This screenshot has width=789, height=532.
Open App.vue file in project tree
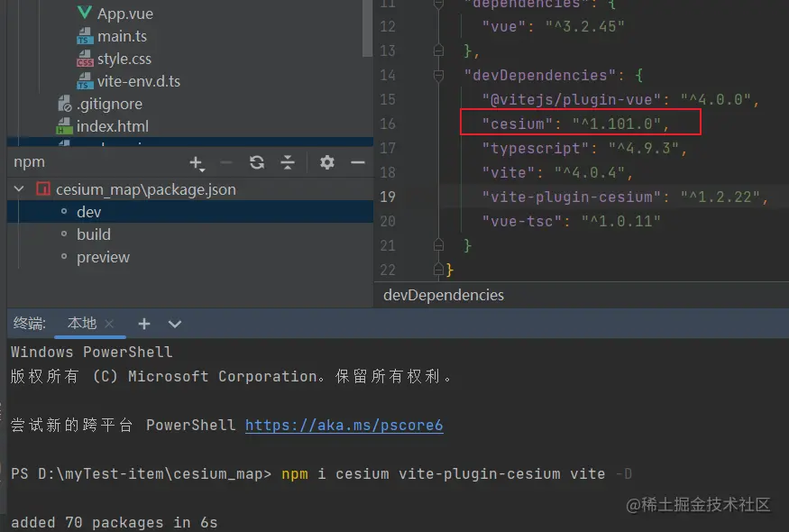[124, 14]
